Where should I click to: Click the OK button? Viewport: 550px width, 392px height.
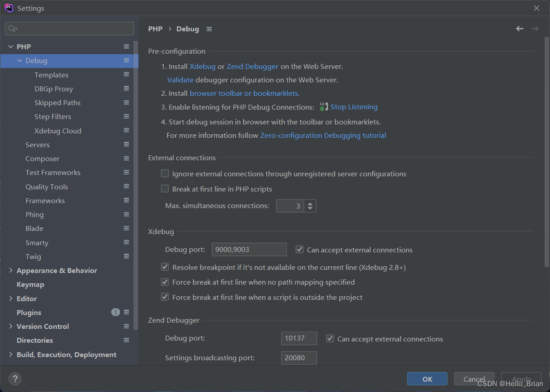pos(427,379)
